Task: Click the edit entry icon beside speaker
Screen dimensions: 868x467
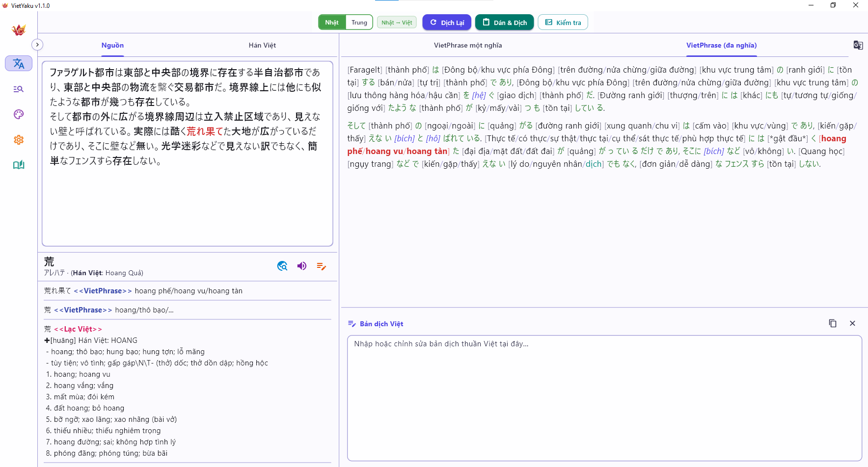Action: click(x=322, y=266)
